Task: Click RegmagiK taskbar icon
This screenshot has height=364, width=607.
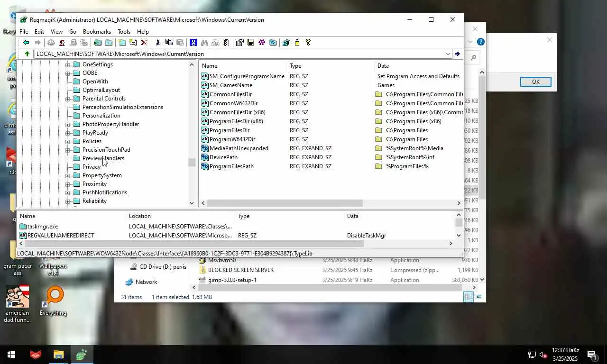Action: (82, 355)
